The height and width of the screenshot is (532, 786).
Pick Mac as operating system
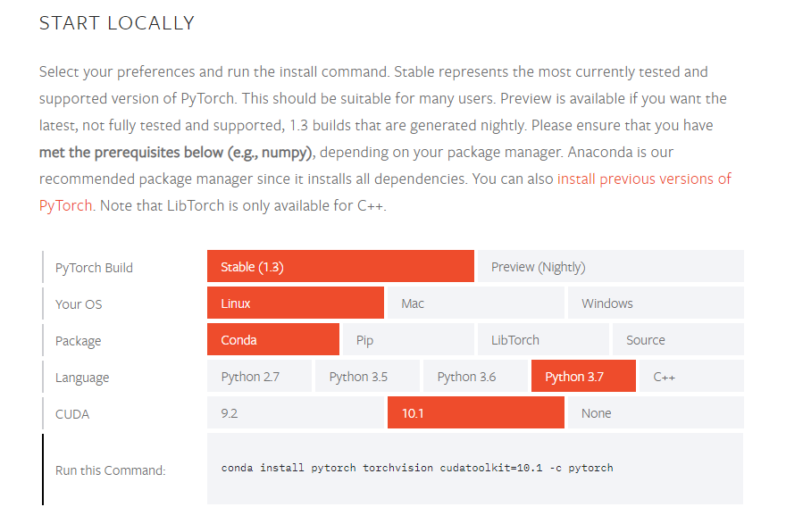476,303
